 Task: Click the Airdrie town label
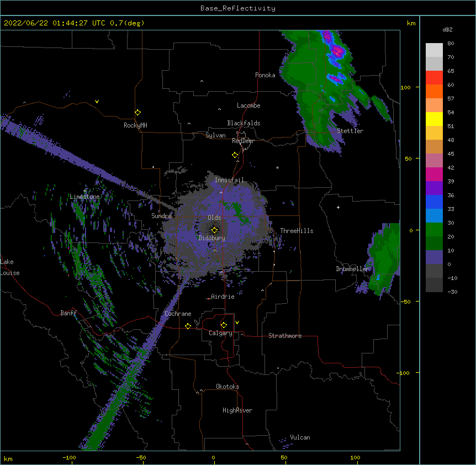[223, 297]
